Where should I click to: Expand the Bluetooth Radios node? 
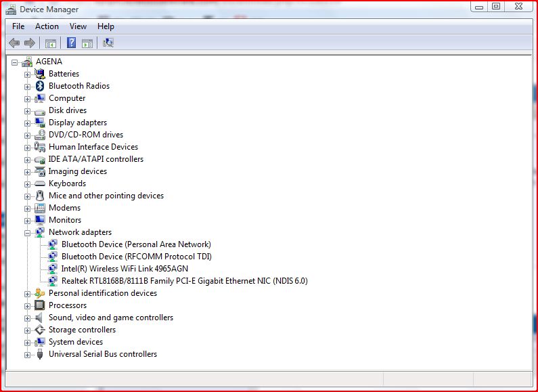[28, 87]
